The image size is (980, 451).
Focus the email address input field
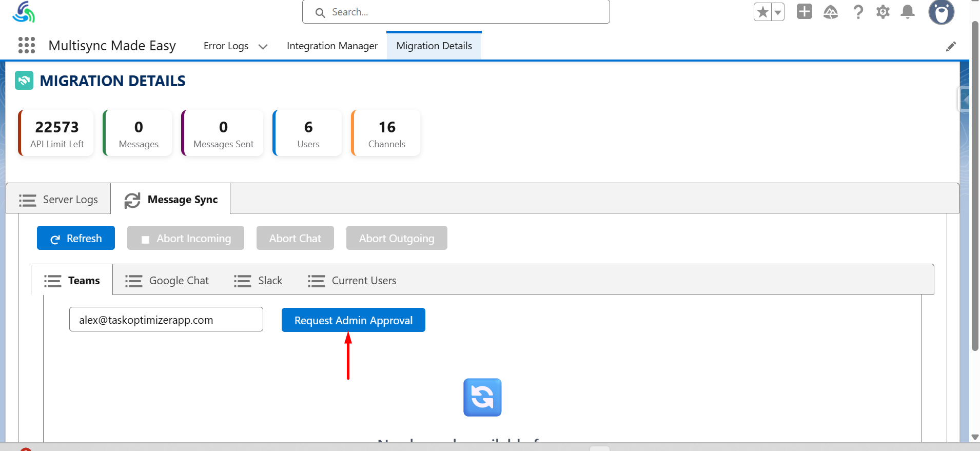coord(166,320)
